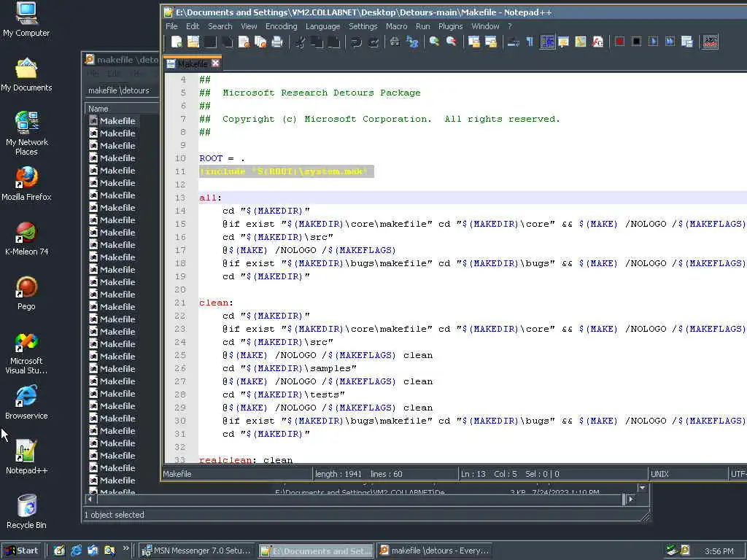Screen dimensions: 747x560
Task: Open the Window menu
Action: 485,26
